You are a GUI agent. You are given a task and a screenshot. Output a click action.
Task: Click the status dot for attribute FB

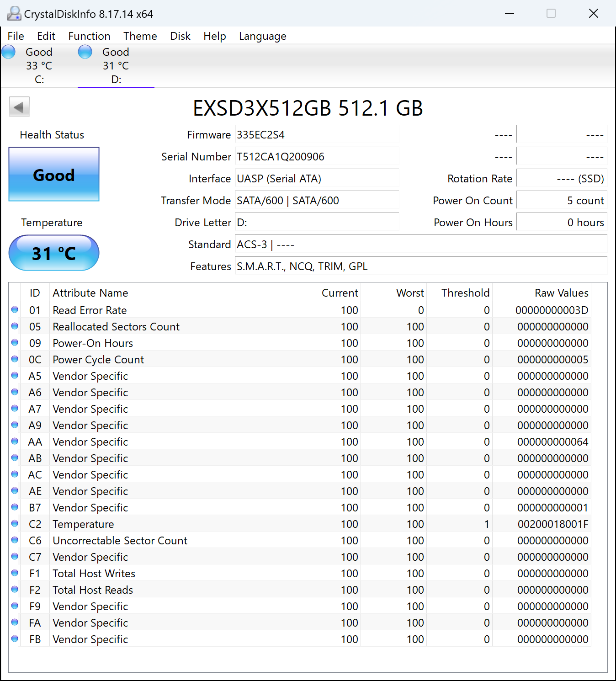pos(15,639)
